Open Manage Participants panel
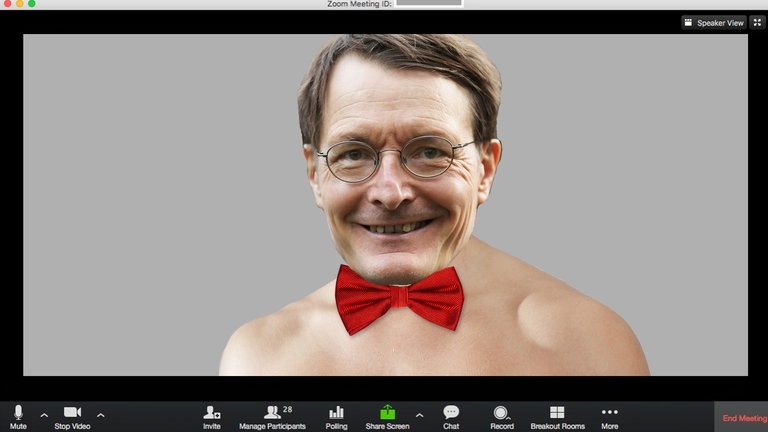 coord(272,417)
